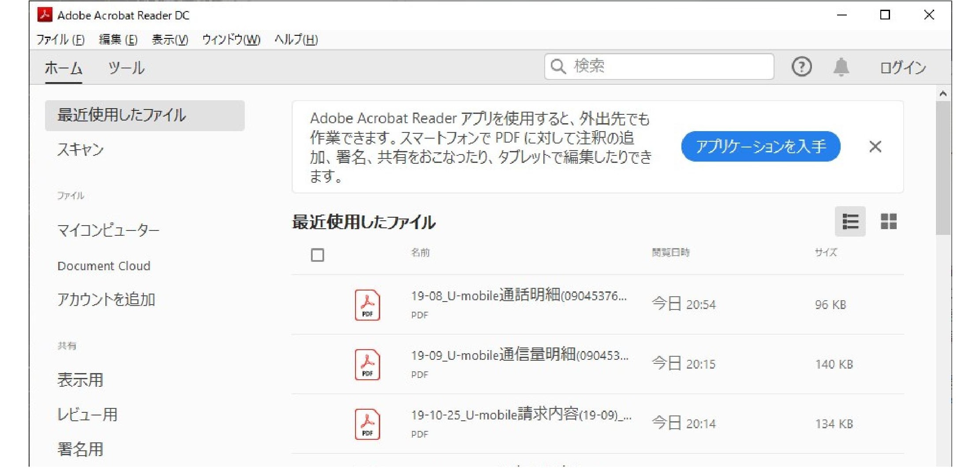Click the ログイン button
The width and height of the screenshot is (980, 468).
[x=903, y=68]
